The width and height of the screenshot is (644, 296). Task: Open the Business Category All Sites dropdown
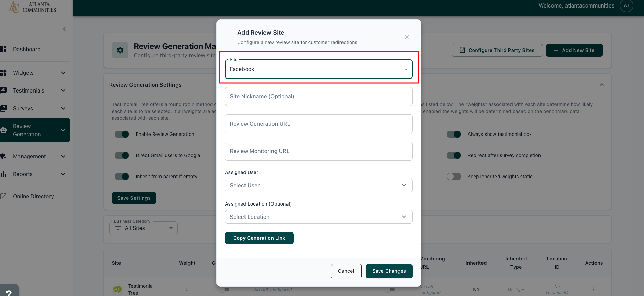[x=143, y=228]
